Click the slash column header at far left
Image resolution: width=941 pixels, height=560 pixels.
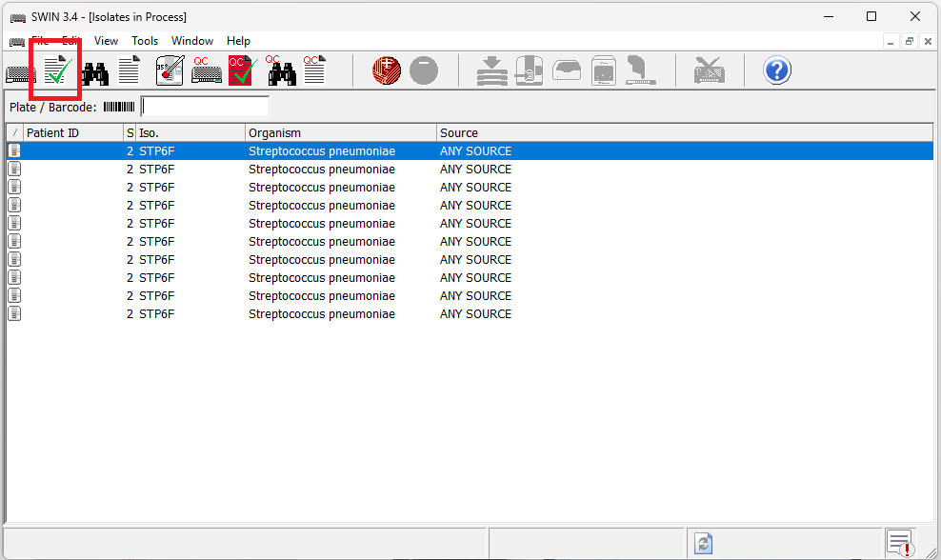tap(15, 132)
